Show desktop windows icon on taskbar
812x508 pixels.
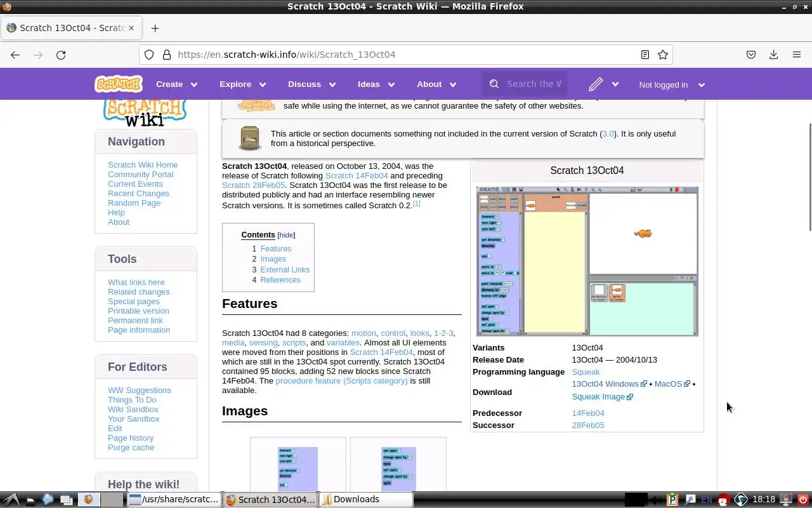[x=66, y=500]
